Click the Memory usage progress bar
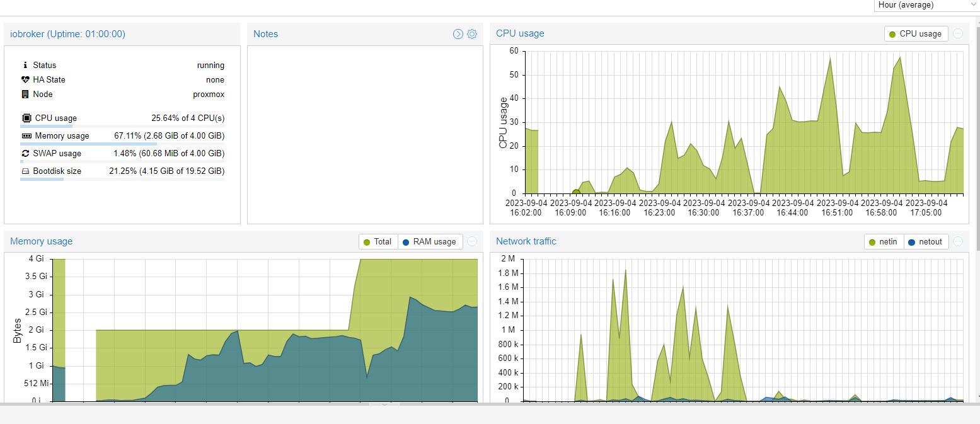Viewport: 980px width, 424px height. pyautogui.click(x=122, y=144)
